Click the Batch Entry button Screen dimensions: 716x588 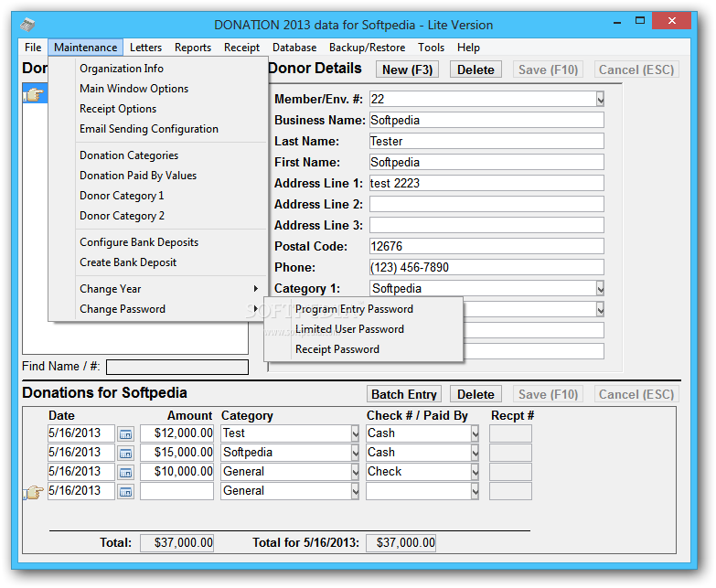coord(403,394)
